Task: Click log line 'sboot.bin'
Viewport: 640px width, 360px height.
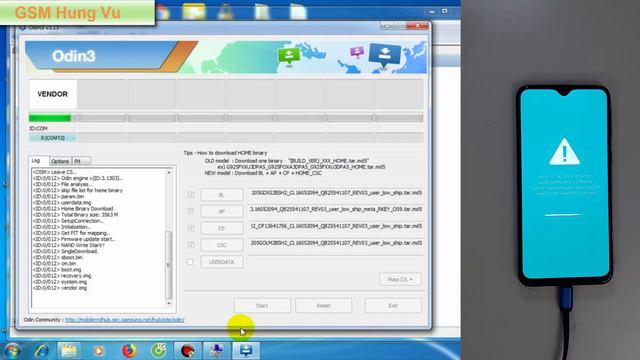Action: 58,257
